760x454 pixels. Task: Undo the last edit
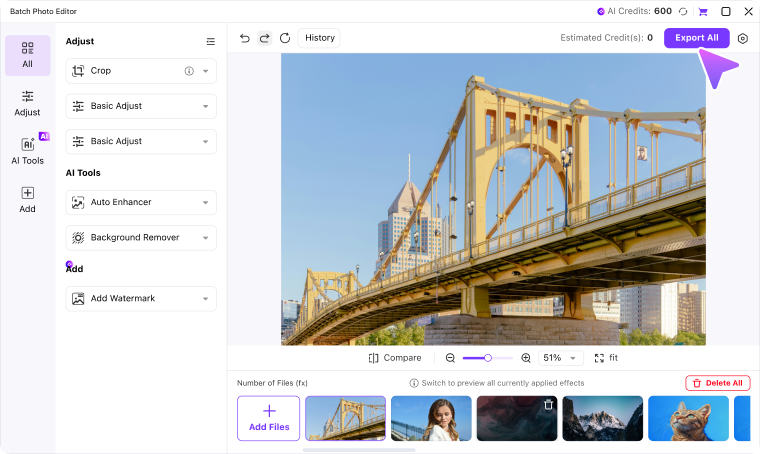[245, 38]
